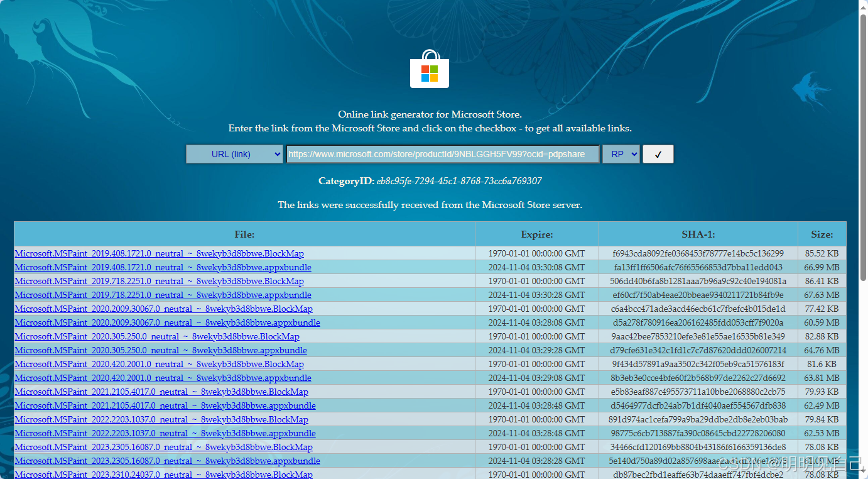Open MSPaint_2020.2009.30067.0 BlockMap link
868x479 pixels.
[164, 309]
